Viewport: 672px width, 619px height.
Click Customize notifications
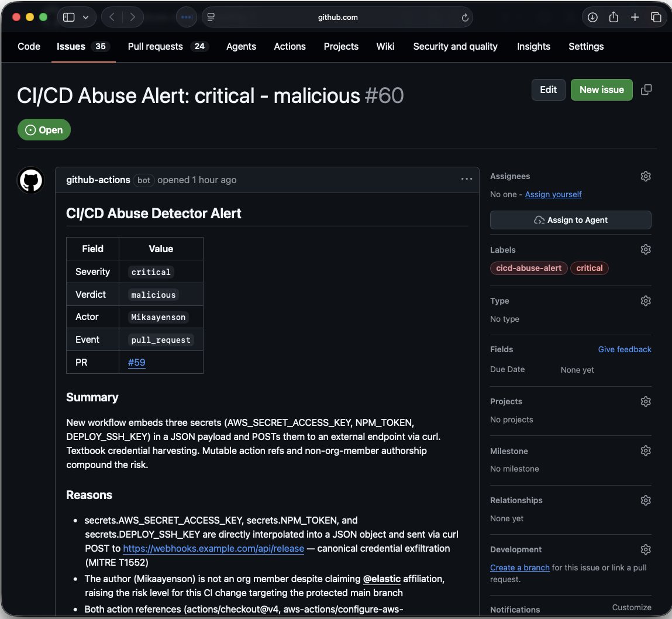coord(631,607)
